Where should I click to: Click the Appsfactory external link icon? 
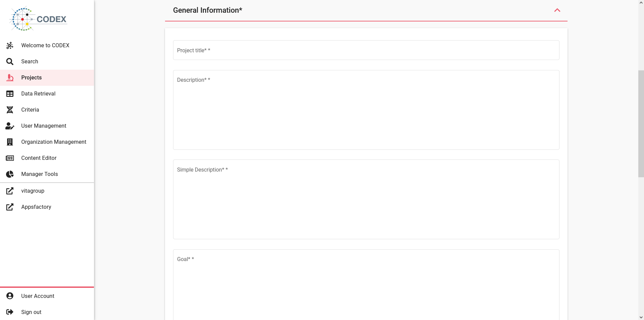point(10,207)
